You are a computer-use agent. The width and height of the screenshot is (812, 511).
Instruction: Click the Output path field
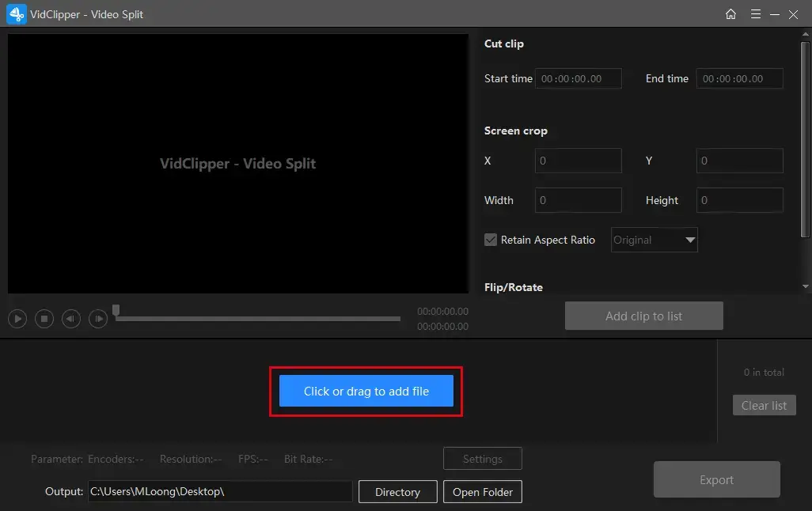click(220, 491)
